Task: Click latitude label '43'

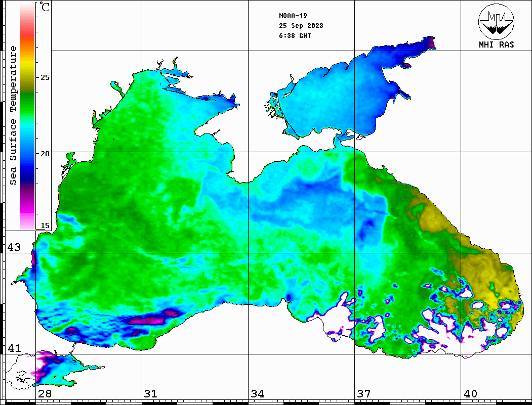Action: click(14, 247)
